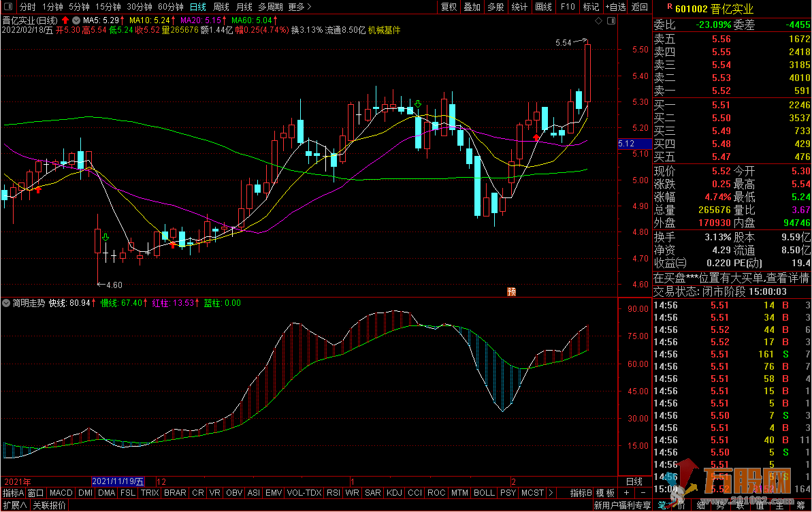Select the 指标A tab
The width and height of the screenshot is (812, 512).
pos(14,493)
